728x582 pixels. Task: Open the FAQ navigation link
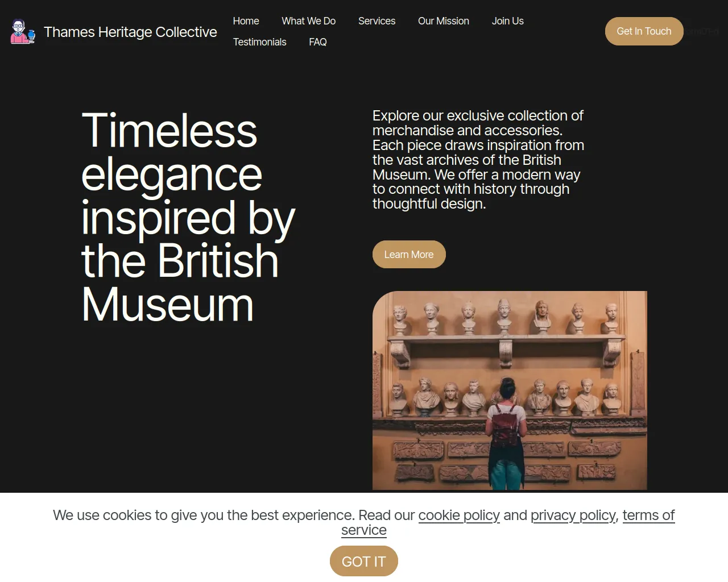tap(318, 42)
